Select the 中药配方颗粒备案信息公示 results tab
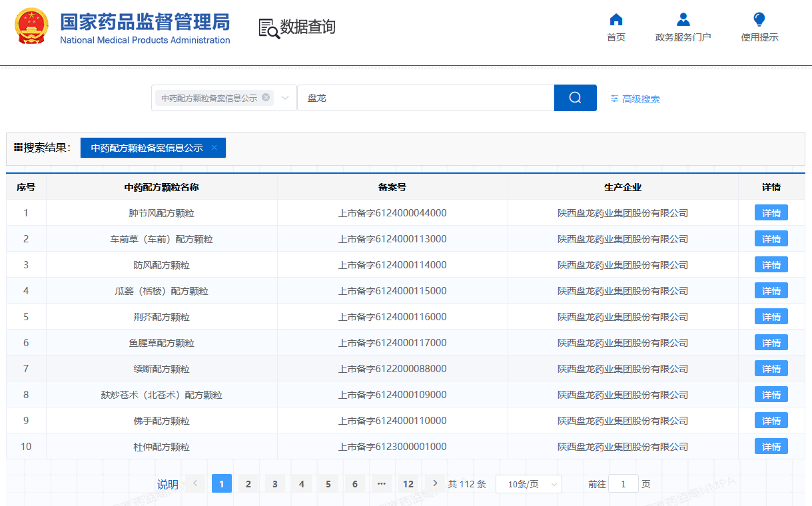This screenshot has height=506, width=812. pyautogui.click(x=147, y=148)
